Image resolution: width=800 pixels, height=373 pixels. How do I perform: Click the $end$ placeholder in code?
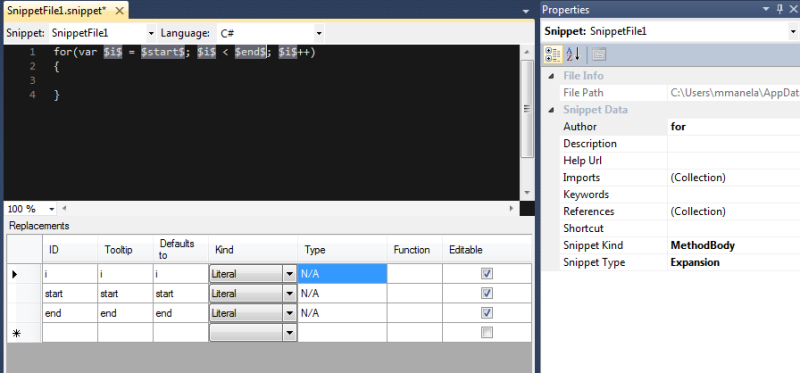click(x=251, y=52)
